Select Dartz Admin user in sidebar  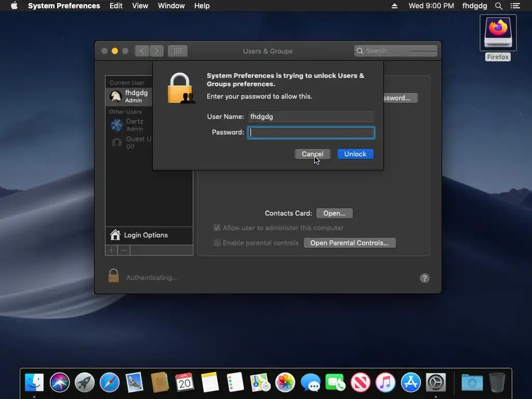click(129, 125)
